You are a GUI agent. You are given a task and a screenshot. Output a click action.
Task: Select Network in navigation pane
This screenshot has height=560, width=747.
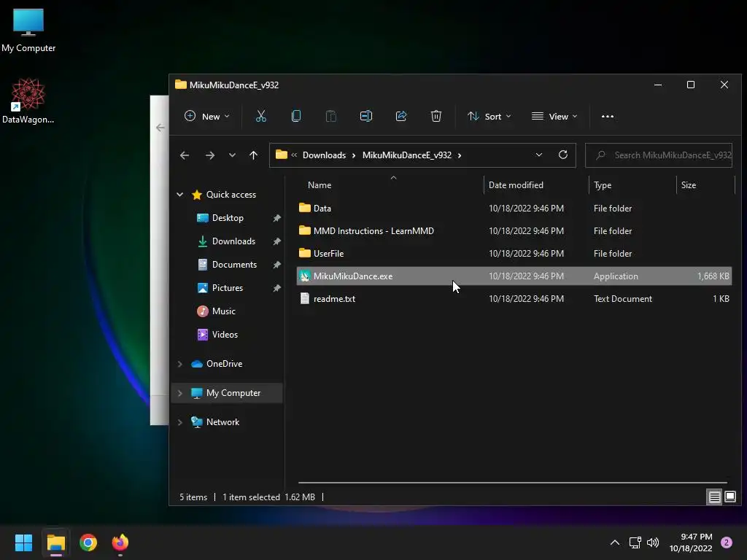click(x=222, y=422)
